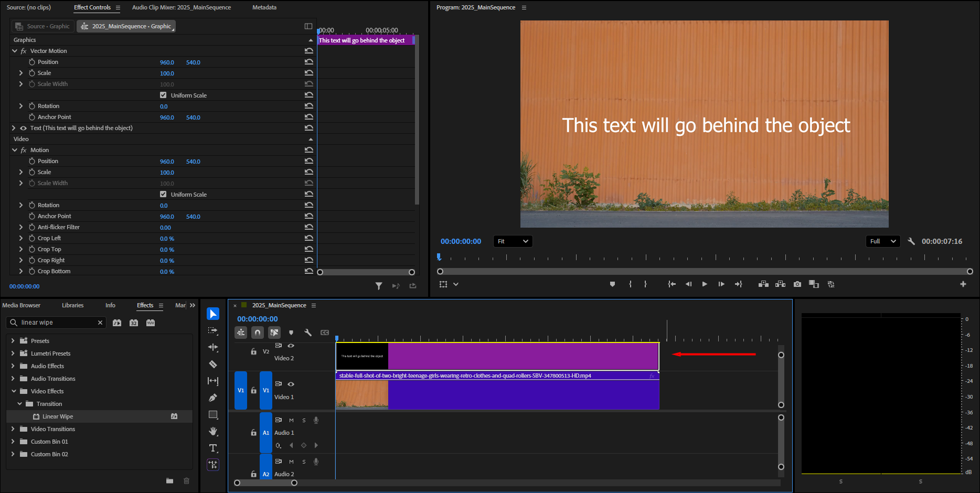980x493 pixels.
Task: Select the Pen tool
Action: point(213,398)
